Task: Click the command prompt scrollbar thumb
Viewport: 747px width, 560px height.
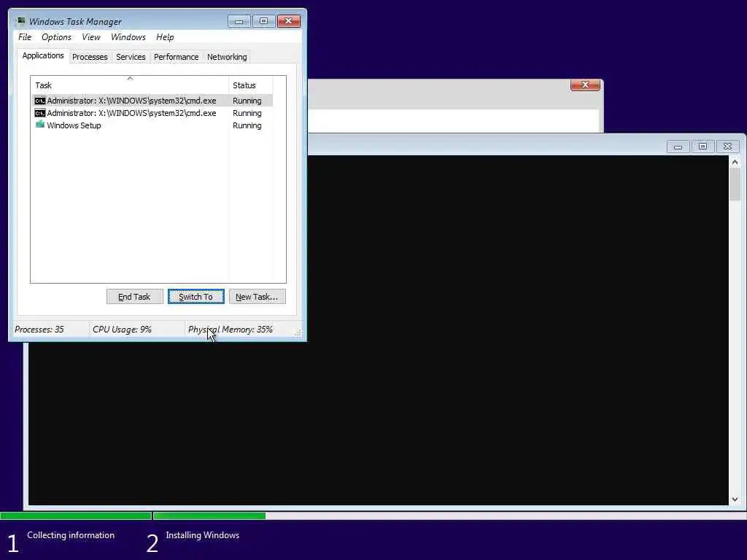Action: point(735,184)
